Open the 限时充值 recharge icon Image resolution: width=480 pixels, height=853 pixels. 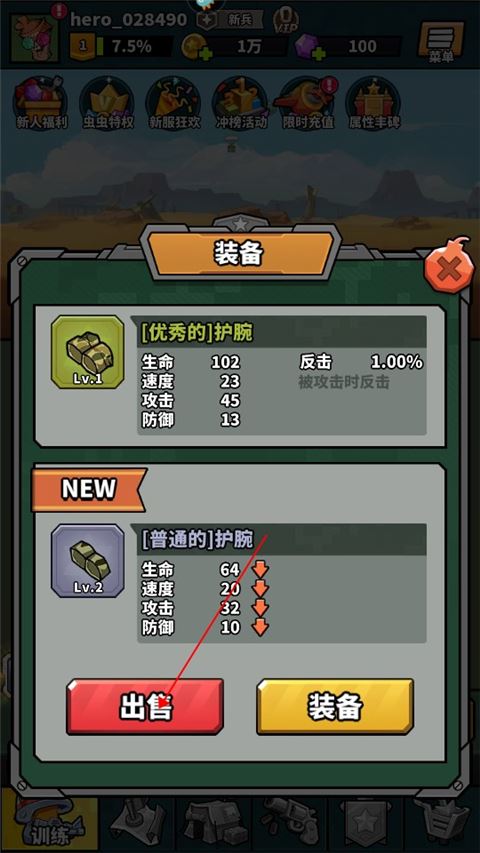[x=307, y=103]
